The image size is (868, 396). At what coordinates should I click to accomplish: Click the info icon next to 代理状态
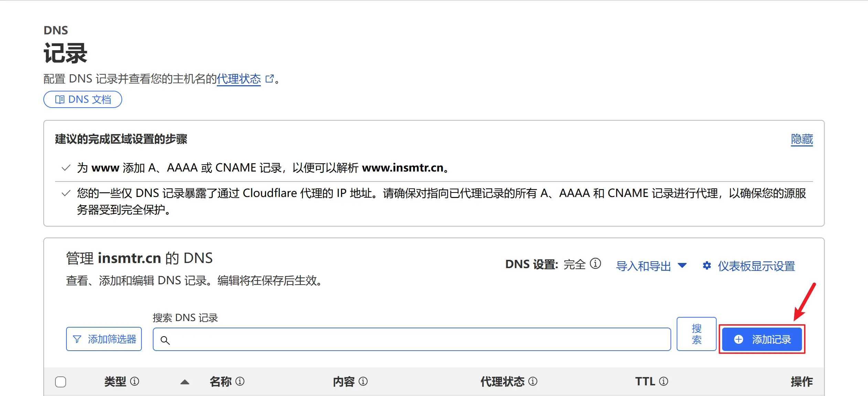pos(533,381)
